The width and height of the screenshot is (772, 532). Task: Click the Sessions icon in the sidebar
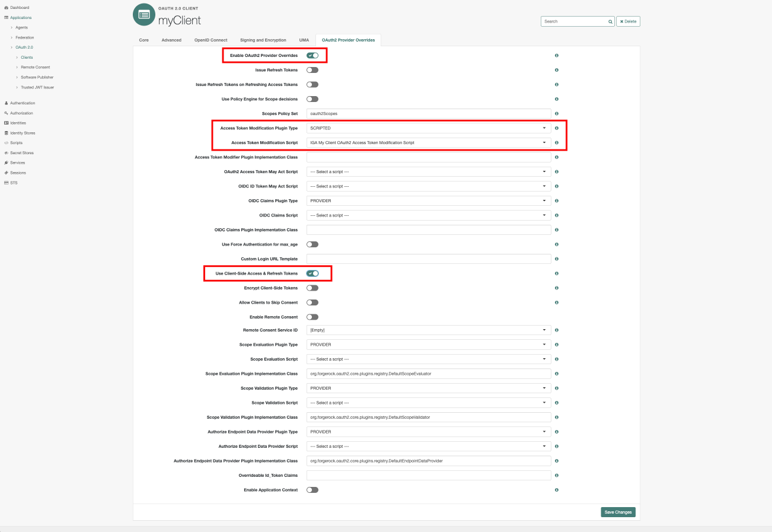click(x=5, y=173)
